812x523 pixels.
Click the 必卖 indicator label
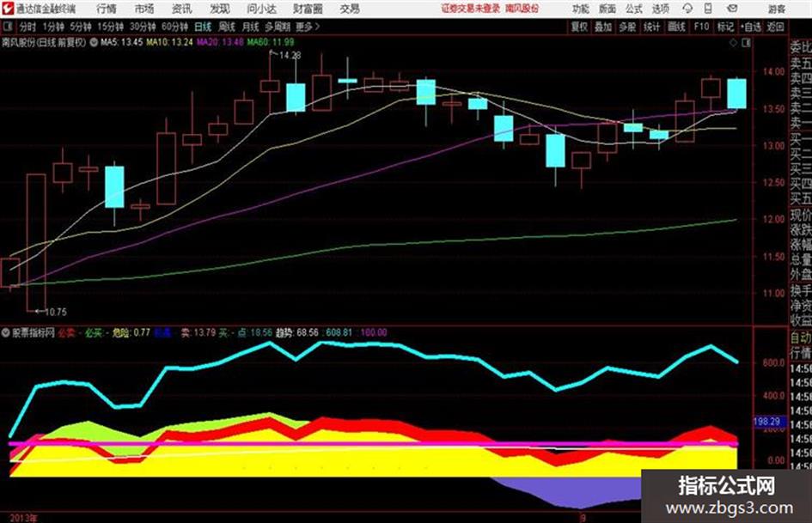(66, 332)
